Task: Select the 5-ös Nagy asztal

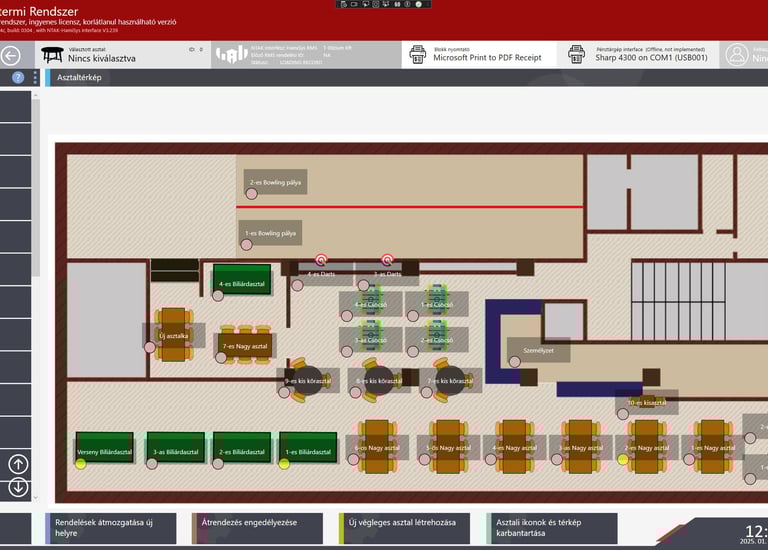Action: pos(448,447)
